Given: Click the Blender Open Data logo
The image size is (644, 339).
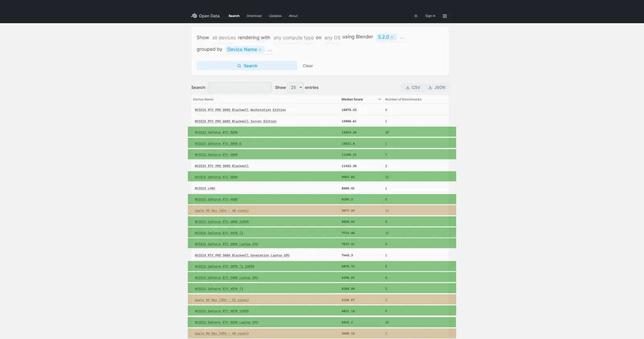Looking at the screenshot, I should (x=205, y=16).
